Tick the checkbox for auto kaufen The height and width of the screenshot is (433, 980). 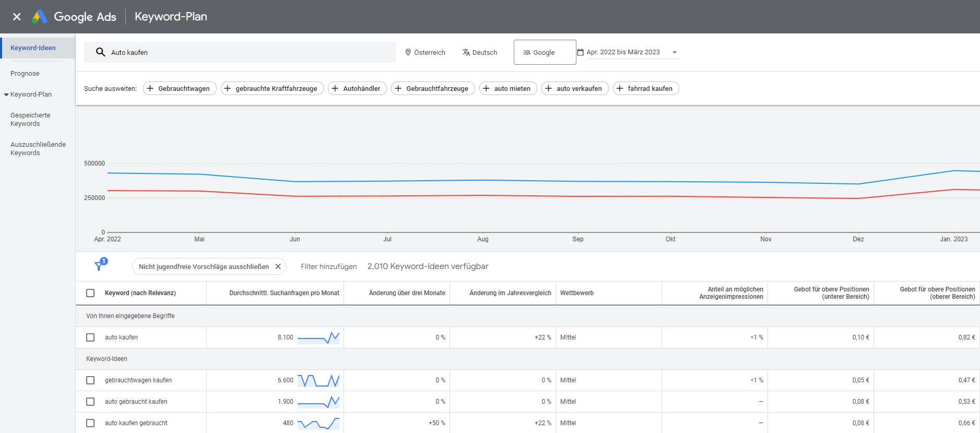pyautogui.click(x=90, y=337)
